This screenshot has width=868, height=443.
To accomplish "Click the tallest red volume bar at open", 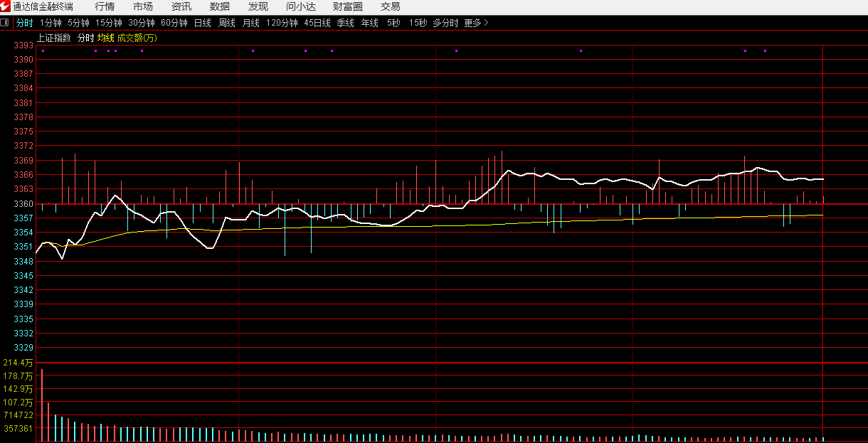I will pos(42,405).
